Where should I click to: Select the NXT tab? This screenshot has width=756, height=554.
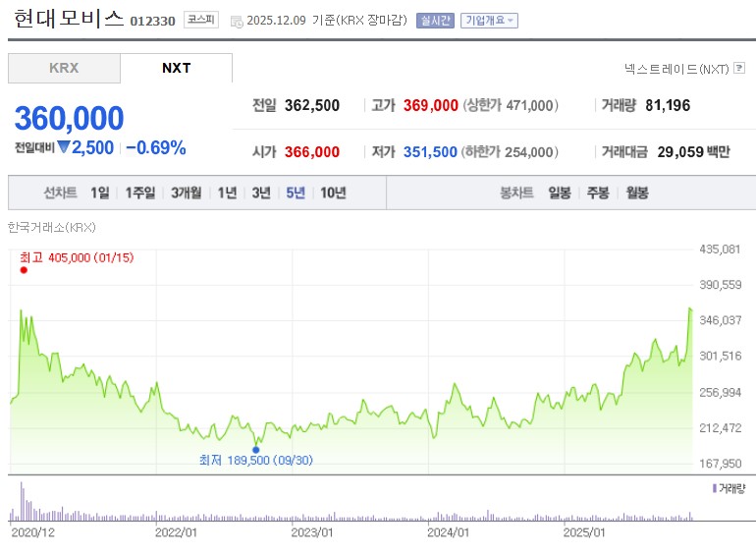(177, 68)
